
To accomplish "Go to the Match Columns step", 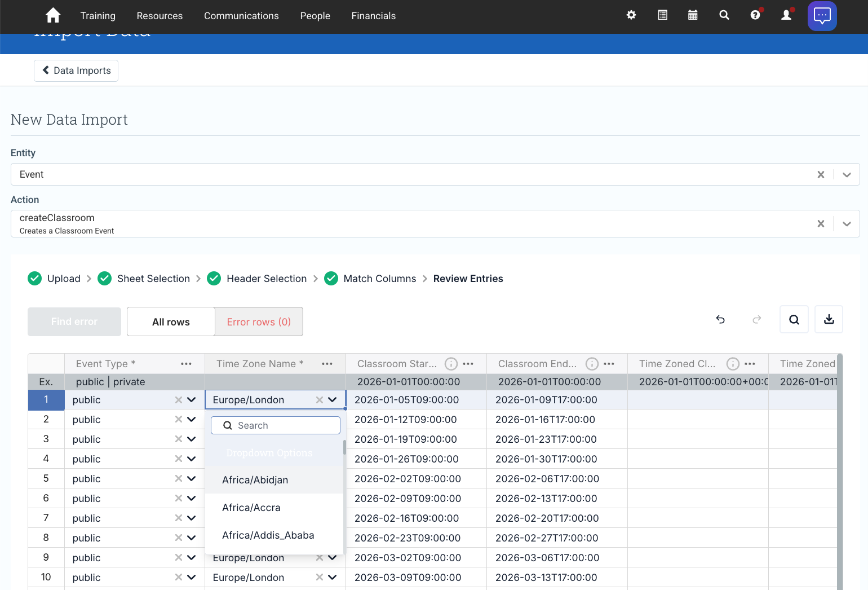I will (x=370, y=279).
